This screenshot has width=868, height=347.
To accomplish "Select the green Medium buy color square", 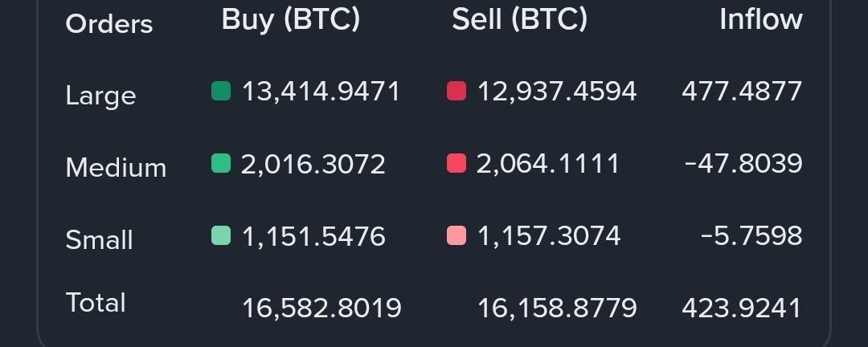I will click(221, 164).
